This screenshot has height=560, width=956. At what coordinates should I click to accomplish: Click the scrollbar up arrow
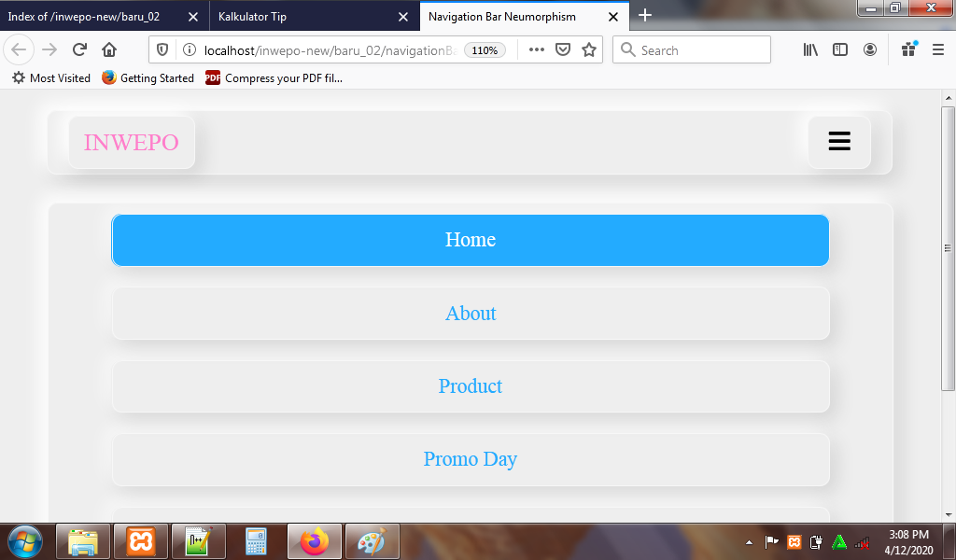click(949, 97)
